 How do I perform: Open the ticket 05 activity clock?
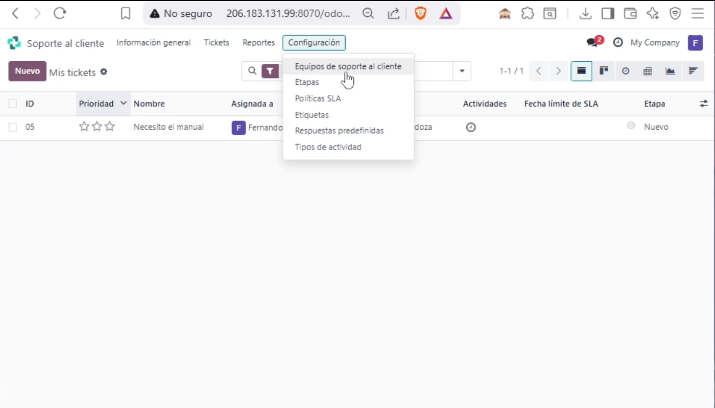[471, 127]
